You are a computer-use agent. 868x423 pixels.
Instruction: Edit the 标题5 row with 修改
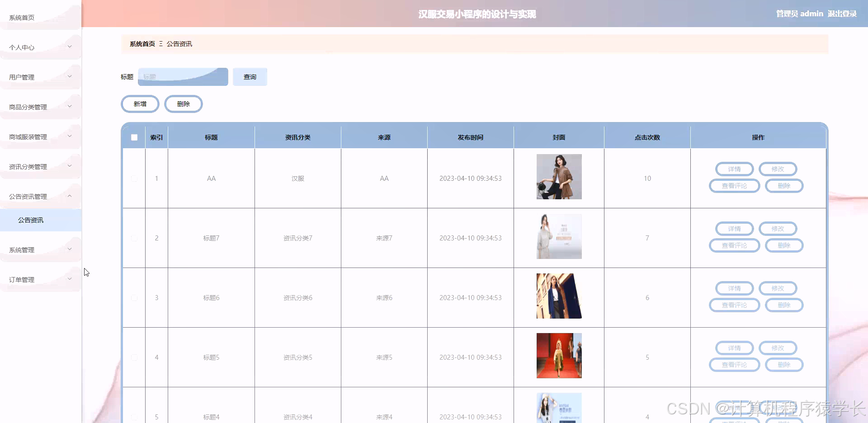pyautogui.click(x=778, y=348)
